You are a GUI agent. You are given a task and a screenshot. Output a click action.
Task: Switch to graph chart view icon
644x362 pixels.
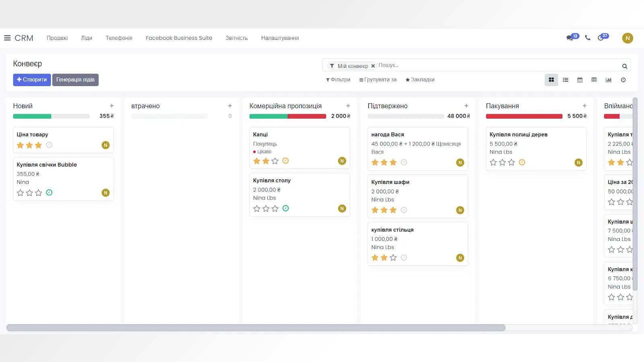608,80
